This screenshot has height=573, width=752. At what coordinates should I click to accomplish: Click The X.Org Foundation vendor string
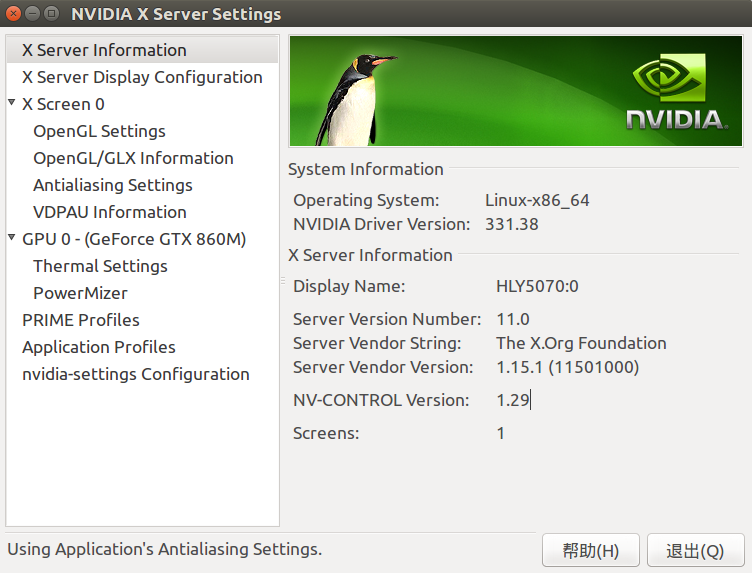(x=581, y=343)
